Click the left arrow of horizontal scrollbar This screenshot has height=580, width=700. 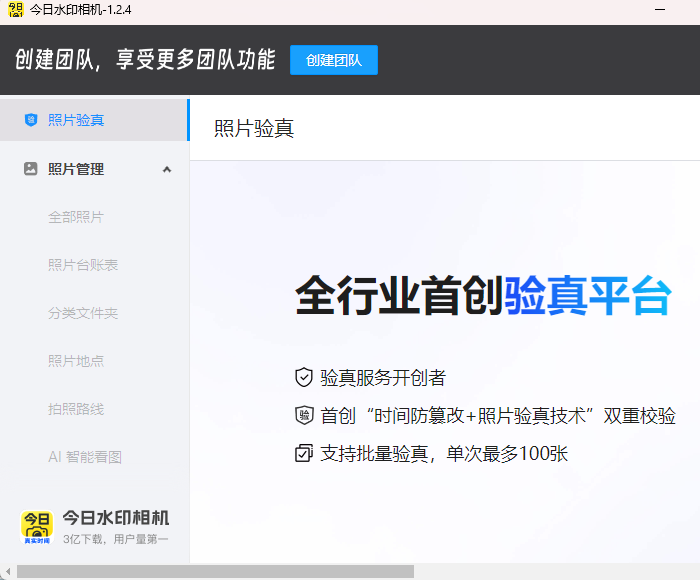click(8, 572)
